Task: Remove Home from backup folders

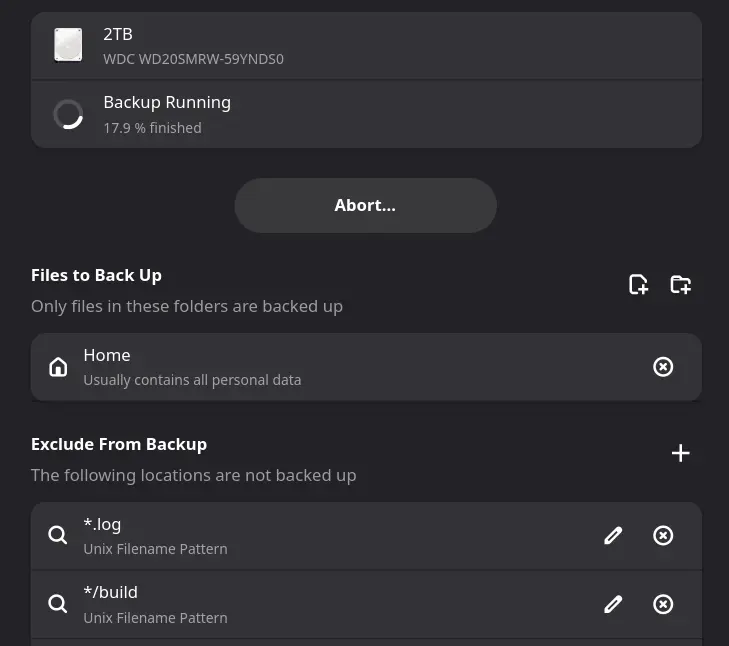Action: (x=663, y=366)
